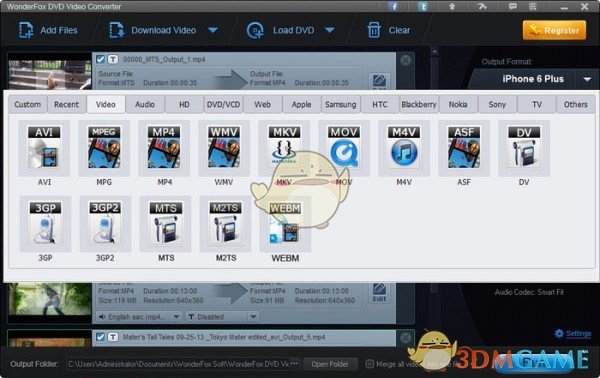
Task: Select the MOV QuickTime format
Action: click(x=344, y=148)
